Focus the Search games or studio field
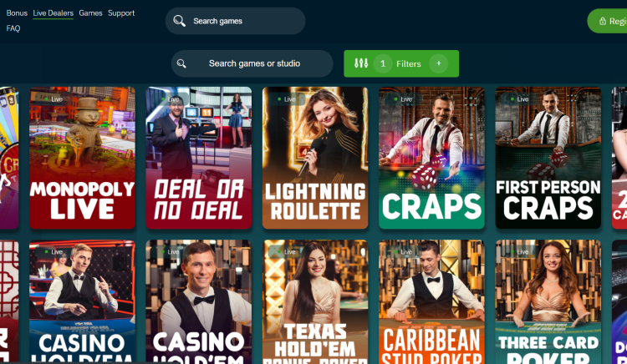 pyautogui.click(x=252, y=63)
